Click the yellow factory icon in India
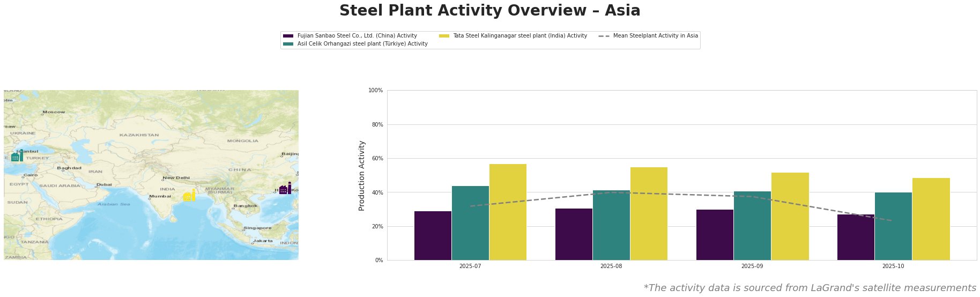Screen dimensions: 980x297 pyautogui.click(x=189, y=196)
